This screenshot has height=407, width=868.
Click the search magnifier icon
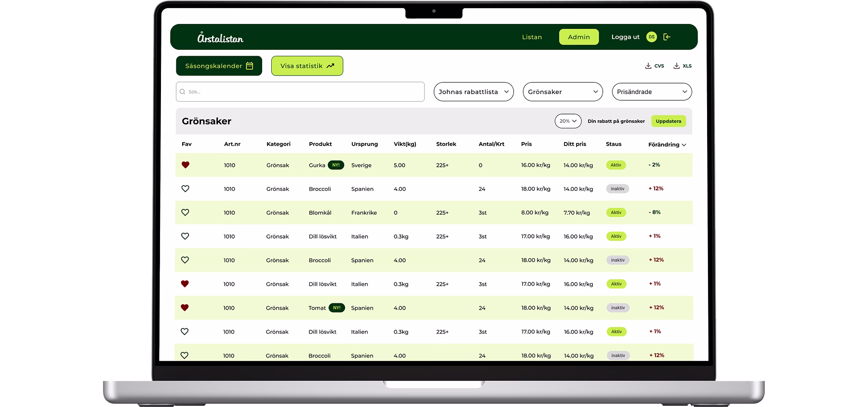click(x=183, y=92)
